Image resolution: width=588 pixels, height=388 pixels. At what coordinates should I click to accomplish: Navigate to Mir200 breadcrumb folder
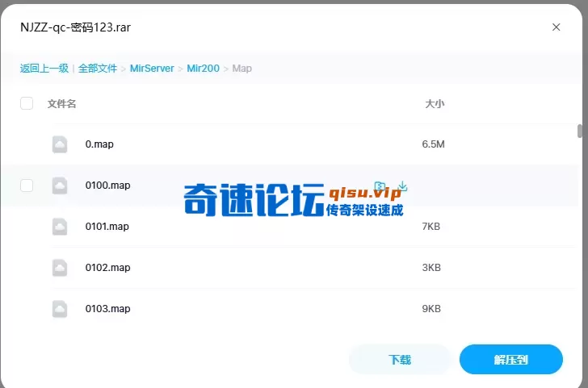click(x=203, y=68)
